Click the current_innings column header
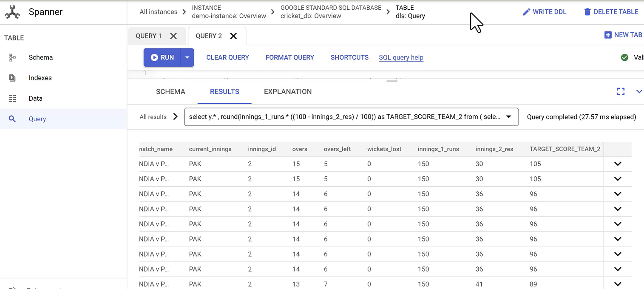The height and width of the screenshot is (289, 644). pyautogui.click(x=210, y=149)
